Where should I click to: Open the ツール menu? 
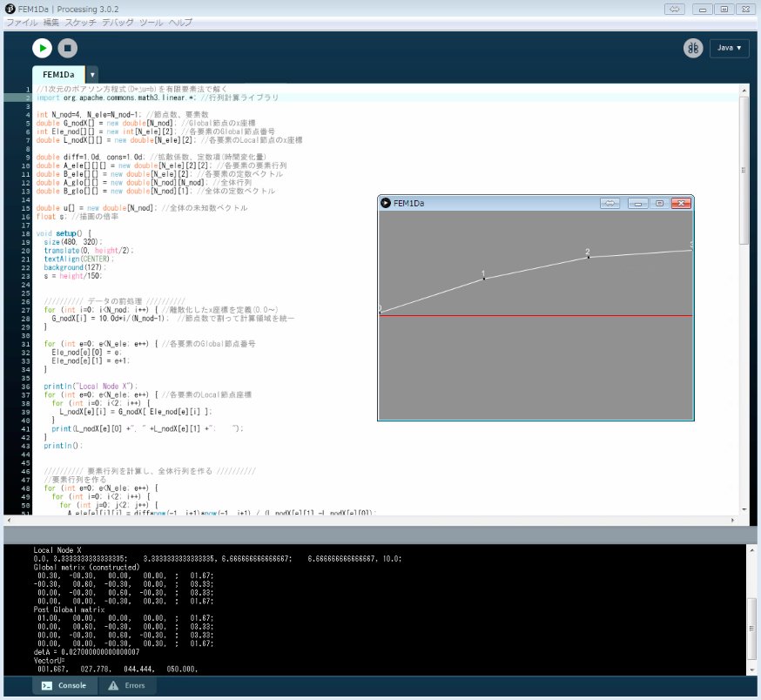152,23
